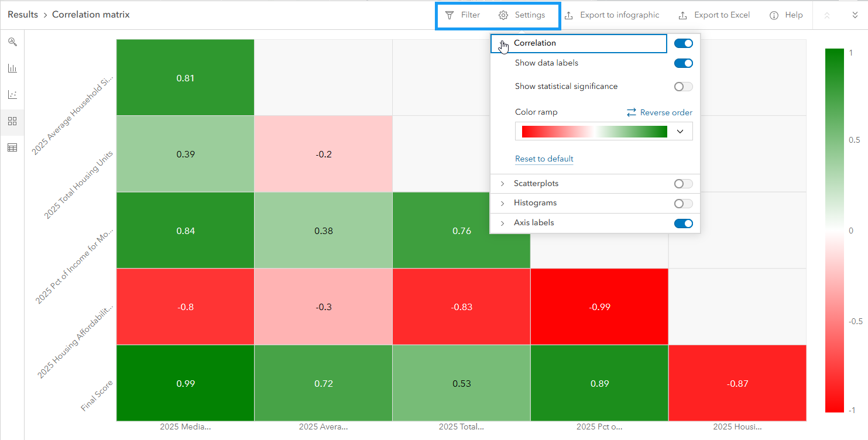Click the Filter funnel icon
The image size is (868, 440).
pos(450,15)
